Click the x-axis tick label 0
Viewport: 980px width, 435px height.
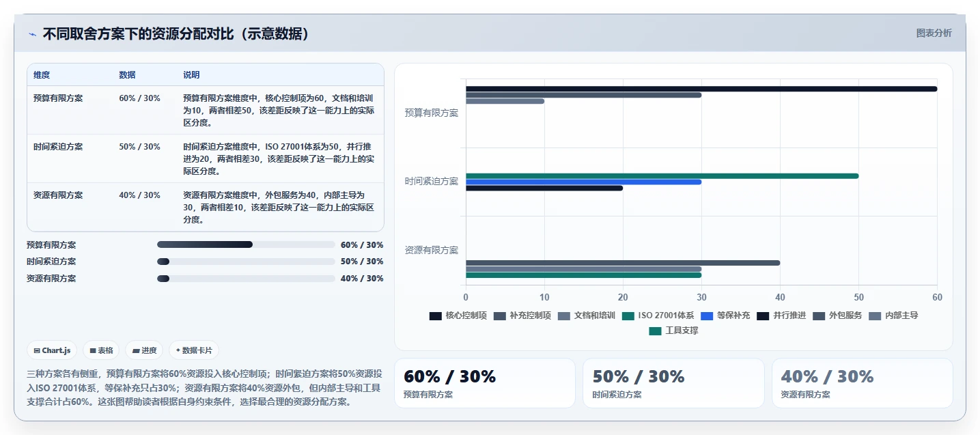tap(466, 298)
